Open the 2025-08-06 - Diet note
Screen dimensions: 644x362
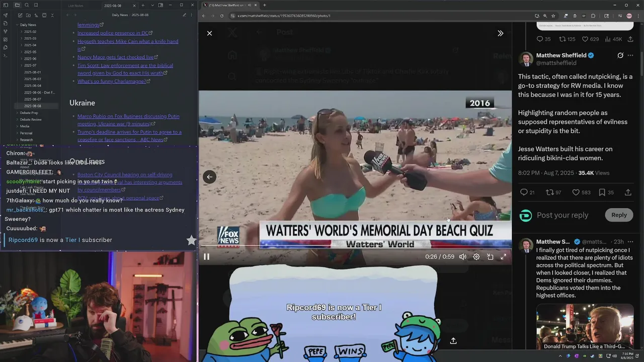coord(40,93)
